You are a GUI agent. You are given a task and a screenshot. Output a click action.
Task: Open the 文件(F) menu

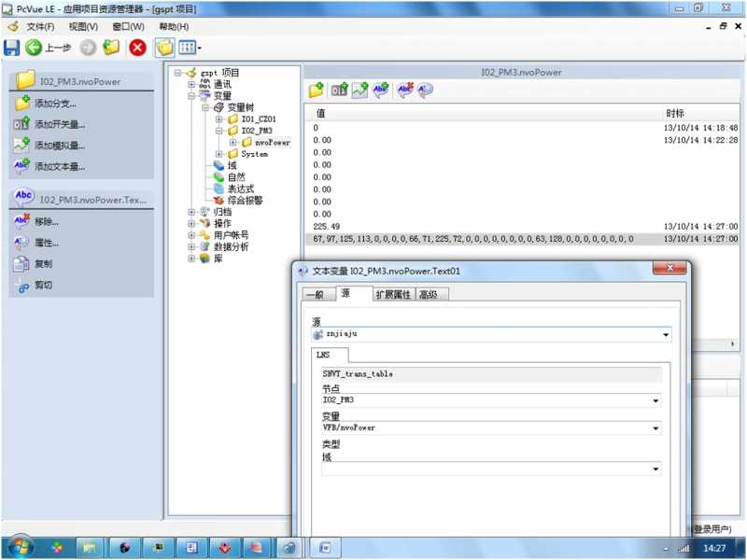coord(40,27)
